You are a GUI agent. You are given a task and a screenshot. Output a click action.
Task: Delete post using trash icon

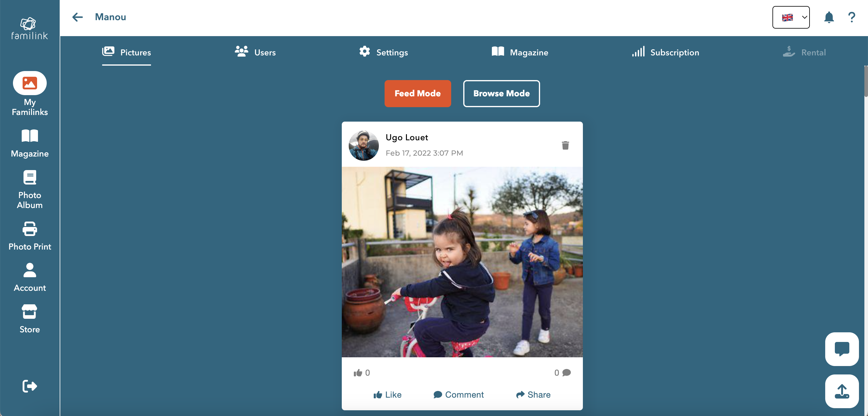coord(565,145)
